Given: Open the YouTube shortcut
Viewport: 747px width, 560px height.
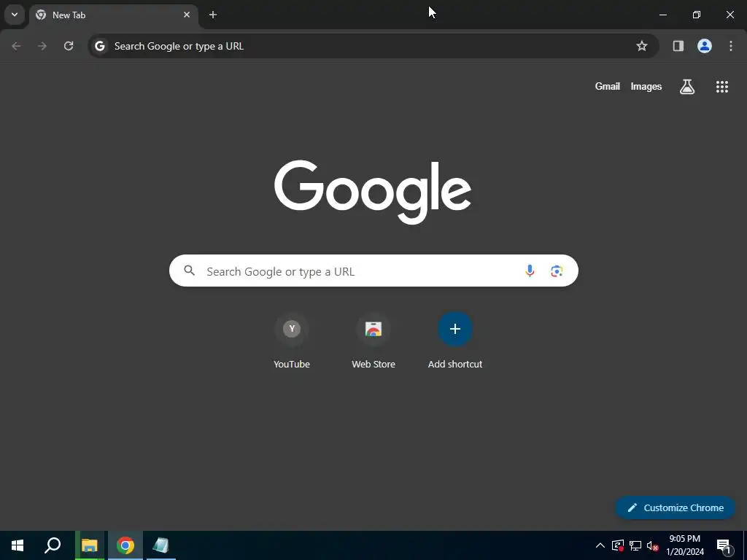Looking at the screenshot, I should (x=292, y=341).
